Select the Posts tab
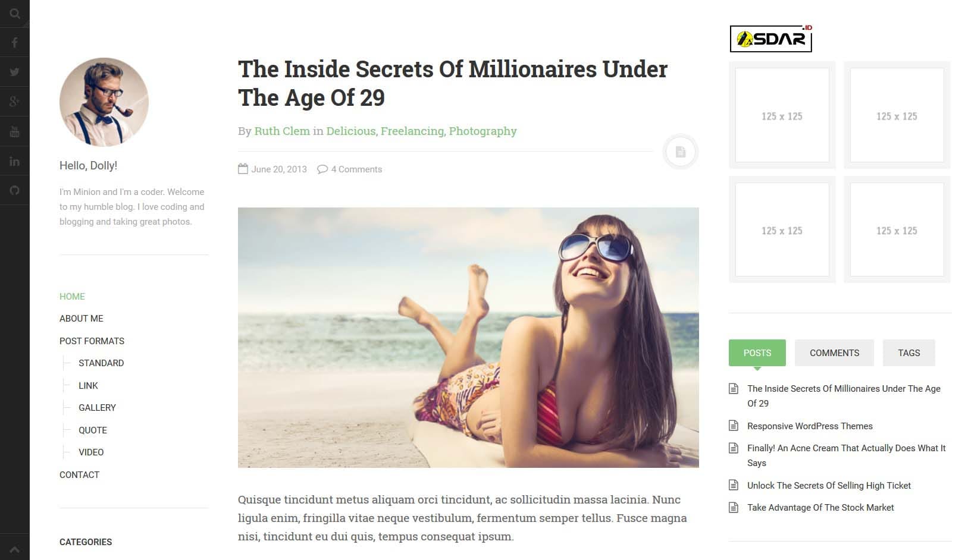This screenshot has height=560, width=965. pos(757,353)
